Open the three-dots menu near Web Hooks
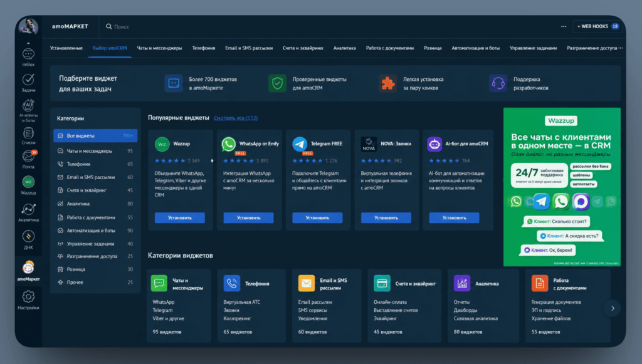642x364 pixels. (x=564, y=26)
